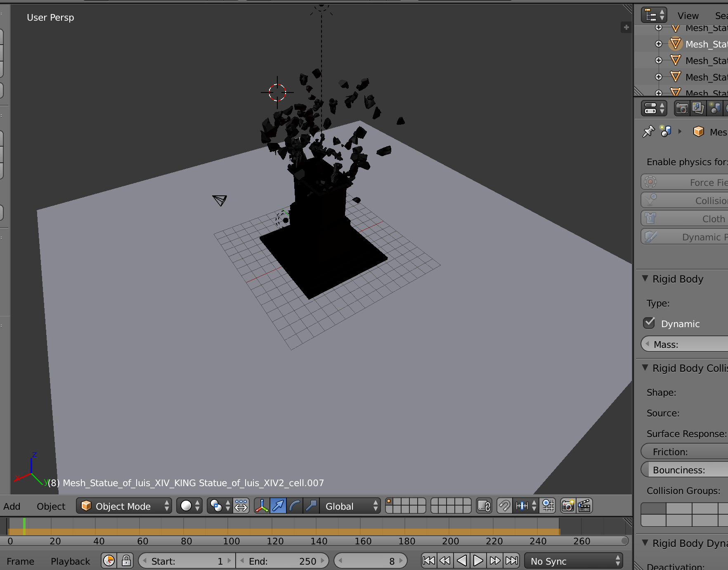
Task: Click the orange cube object icon in breadcrumb
Action: (698, 132)
